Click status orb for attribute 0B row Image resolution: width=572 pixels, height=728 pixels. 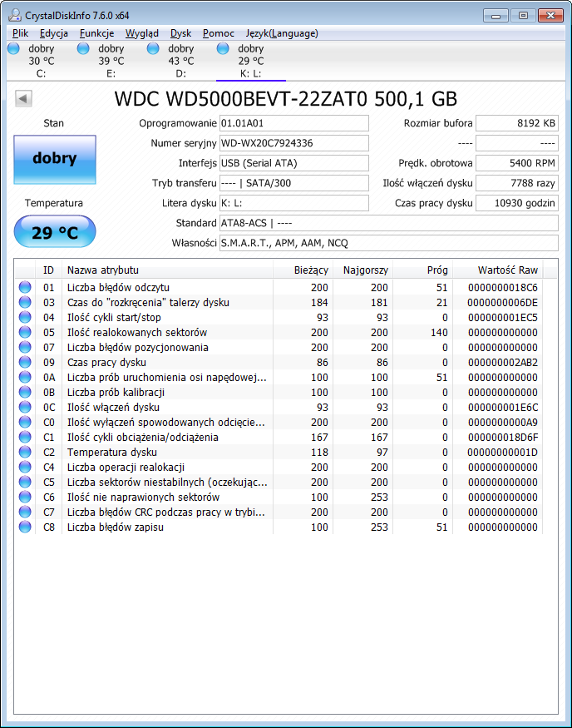(x=25, y=393)
